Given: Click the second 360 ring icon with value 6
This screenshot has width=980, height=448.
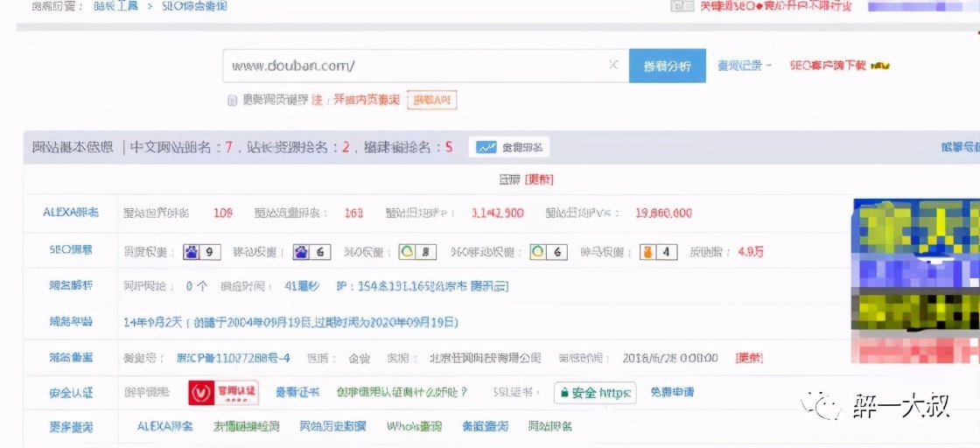Looking at the screenshot, I should [537, 252].
